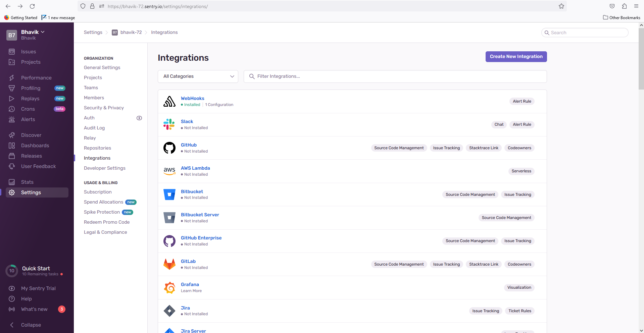644x333 pixels.
Task: Click the WebHooks Sentry logo
Action: pos(169,101)
